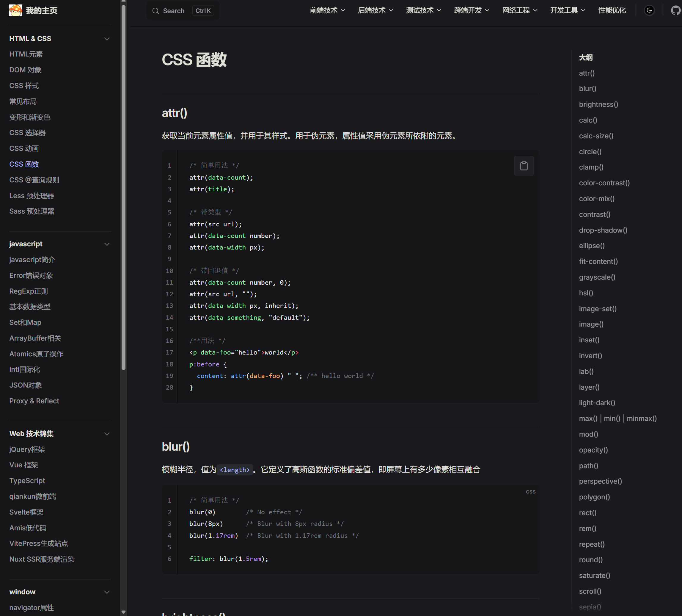
Task: Jump to polygon() in outline
Action: click(x=594, y=497)
